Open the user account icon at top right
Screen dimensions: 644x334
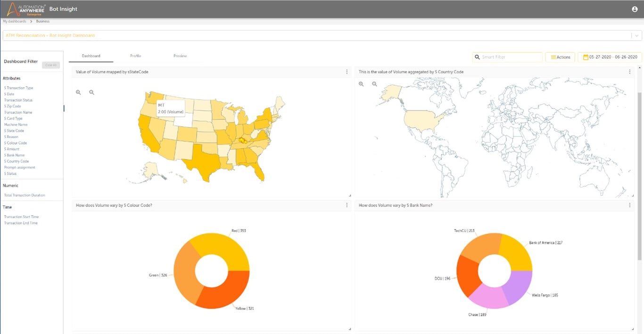tap(635, 8)
